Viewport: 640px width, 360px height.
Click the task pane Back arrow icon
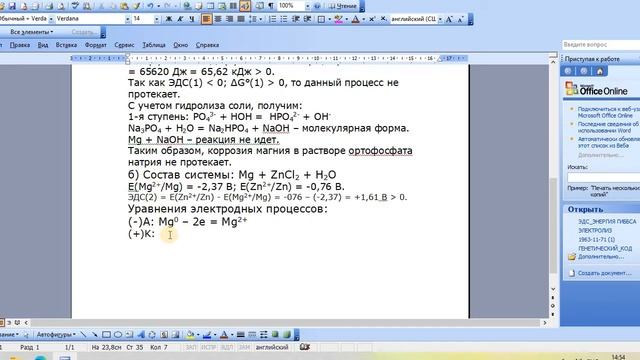click(x=568, y=71)
